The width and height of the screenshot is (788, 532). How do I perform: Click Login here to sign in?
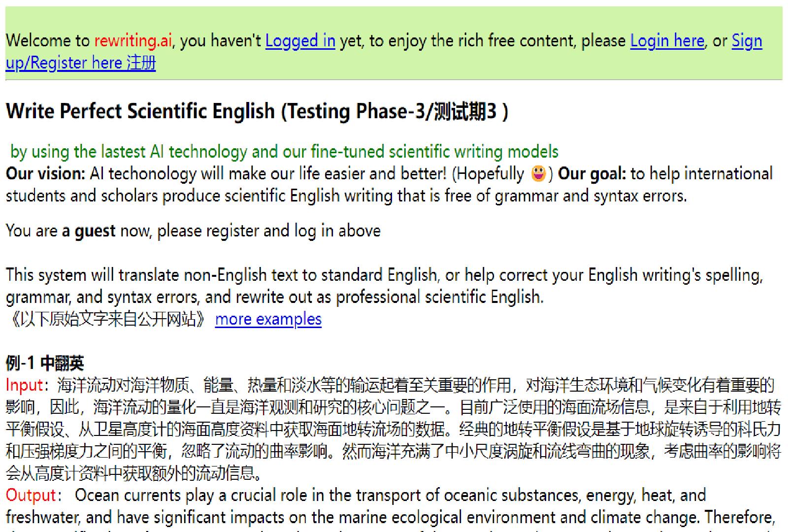pyautogui.click(x=666, y=41)
